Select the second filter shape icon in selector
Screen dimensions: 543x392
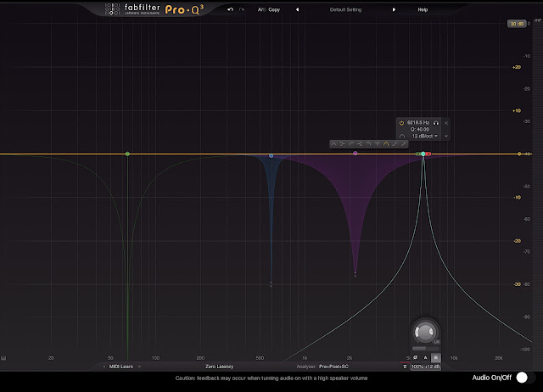pos(343,144)
